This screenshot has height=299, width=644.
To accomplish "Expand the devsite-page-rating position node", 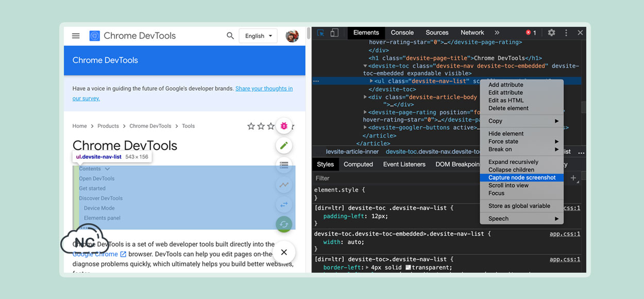I will (365, 112).
